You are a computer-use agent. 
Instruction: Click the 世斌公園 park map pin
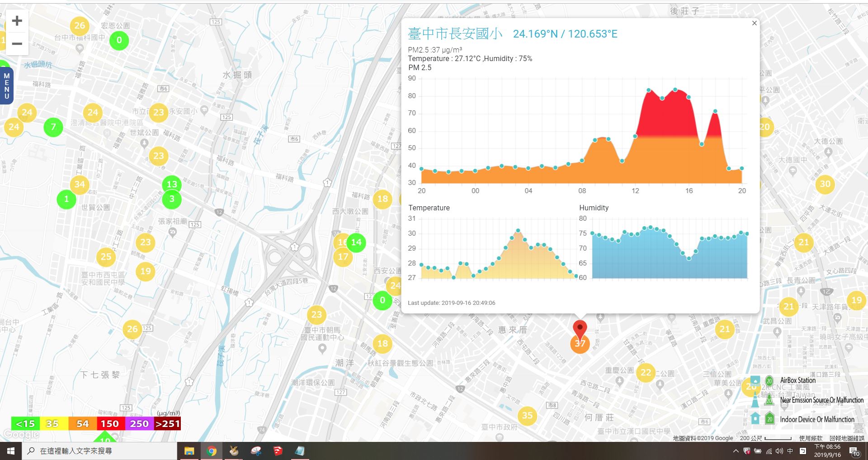click(x=144, y=143)
